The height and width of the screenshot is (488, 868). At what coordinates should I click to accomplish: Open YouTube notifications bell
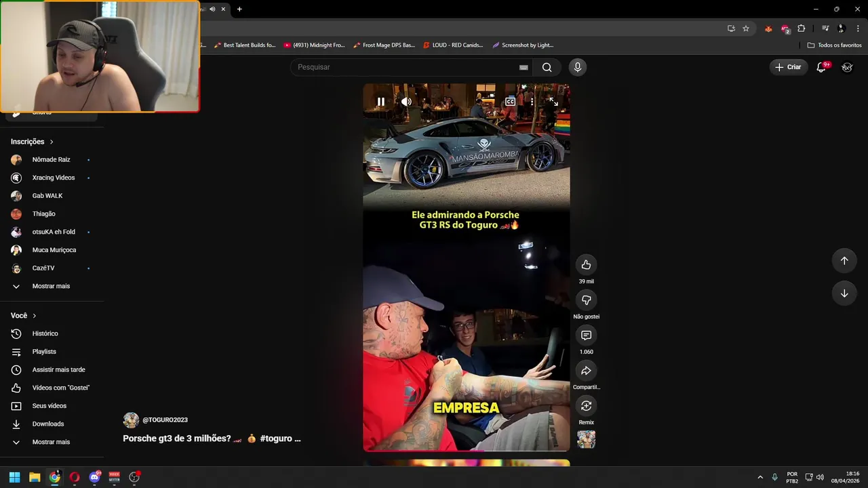pos(821,67)
